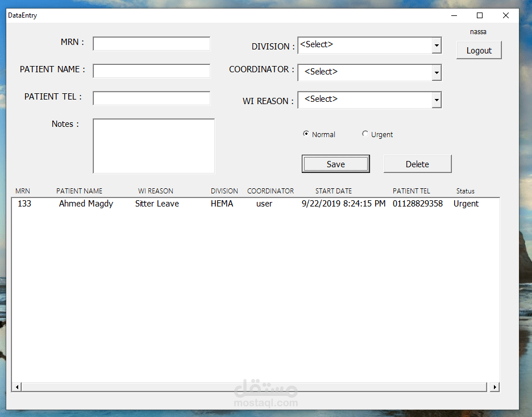Click the PATIENT NAME column header in list

pyautogui.click(x=79, y=191)
